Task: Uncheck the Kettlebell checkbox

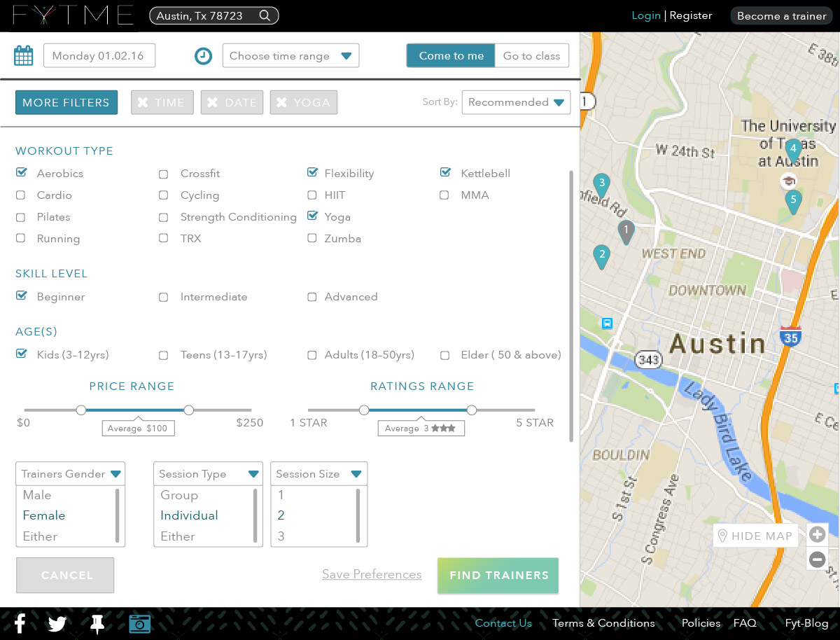Action: [445, 173]
